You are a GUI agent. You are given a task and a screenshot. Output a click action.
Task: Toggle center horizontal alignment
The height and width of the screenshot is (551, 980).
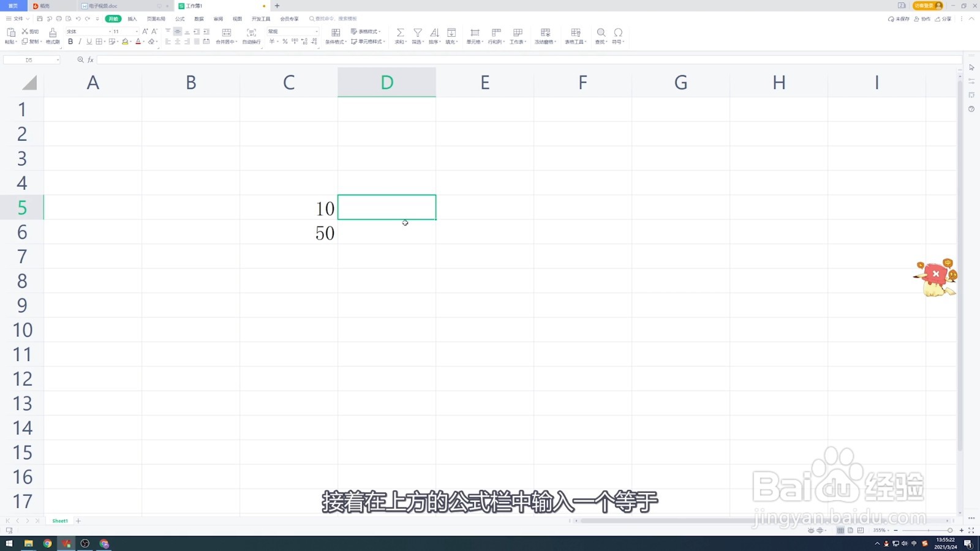178,42
